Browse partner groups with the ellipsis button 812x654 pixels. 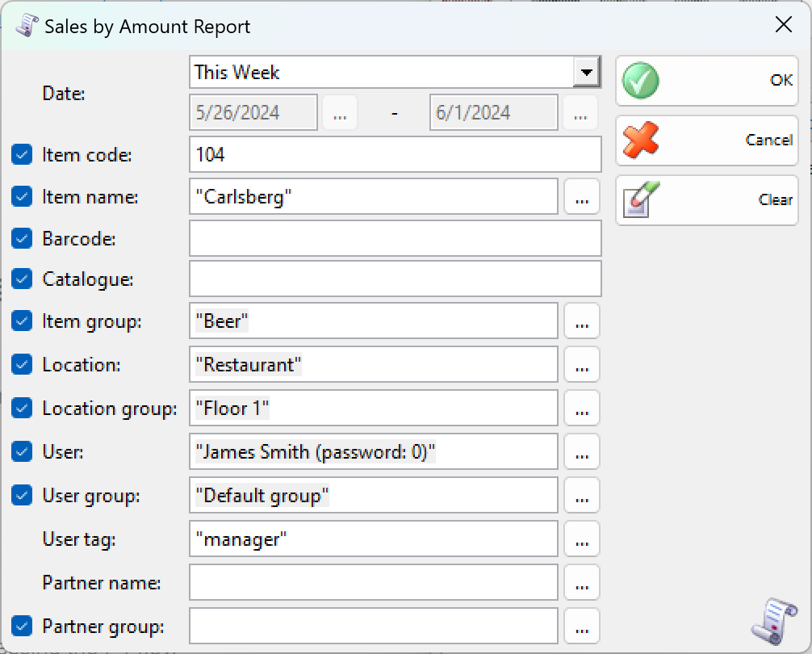click(582, 626)
